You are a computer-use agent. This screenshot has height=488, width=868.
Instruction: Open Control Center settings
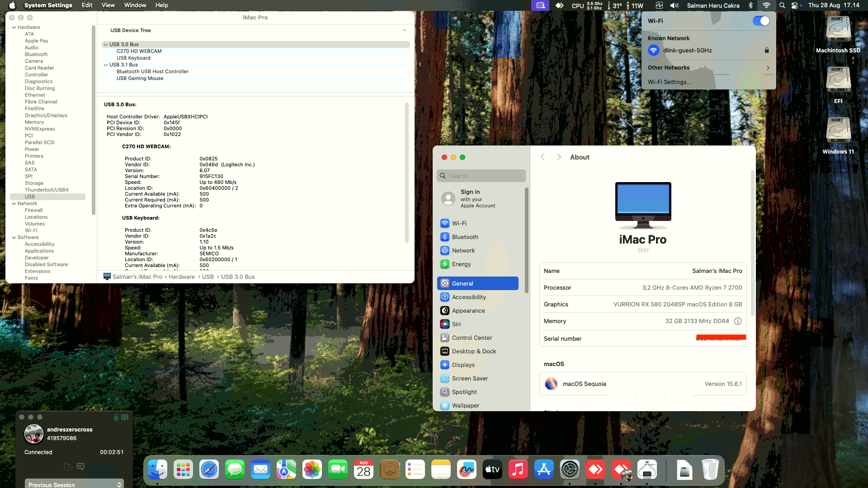472,338
